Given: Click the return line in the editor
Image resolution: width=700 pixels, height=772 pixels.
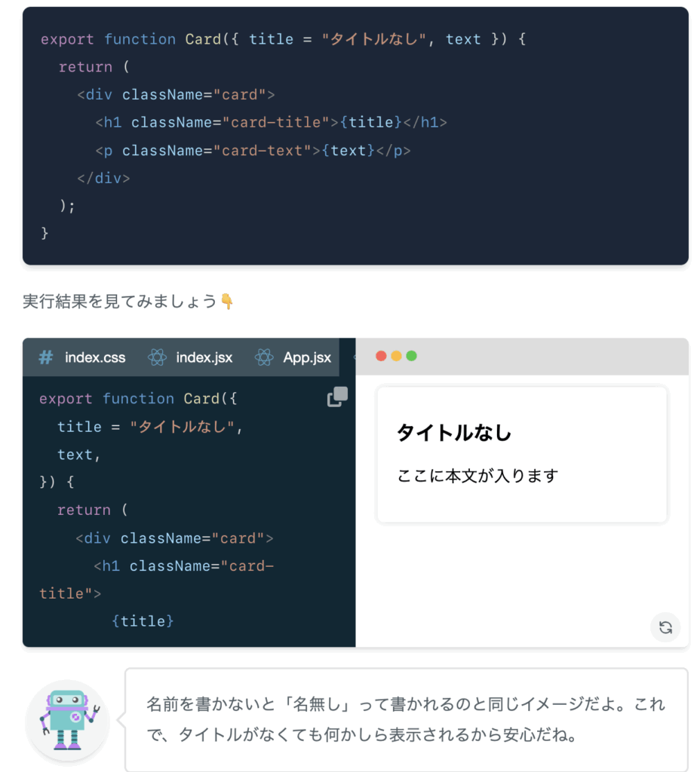Looking at the screenshot, I should (93, 510).
